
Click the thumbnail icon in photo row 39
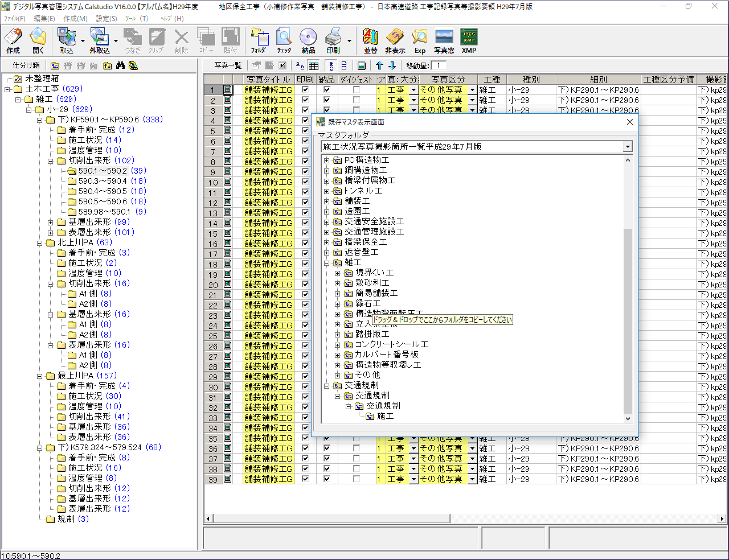tap(228, 479)
